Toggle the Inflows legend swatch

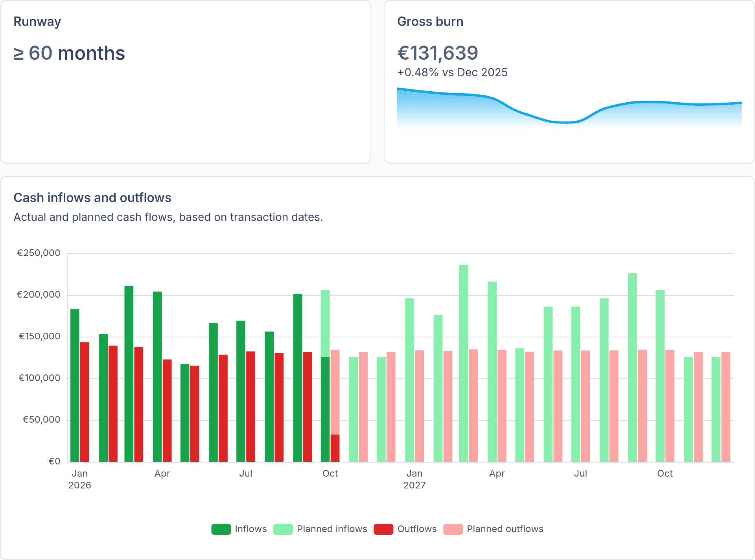coord(221,529)
